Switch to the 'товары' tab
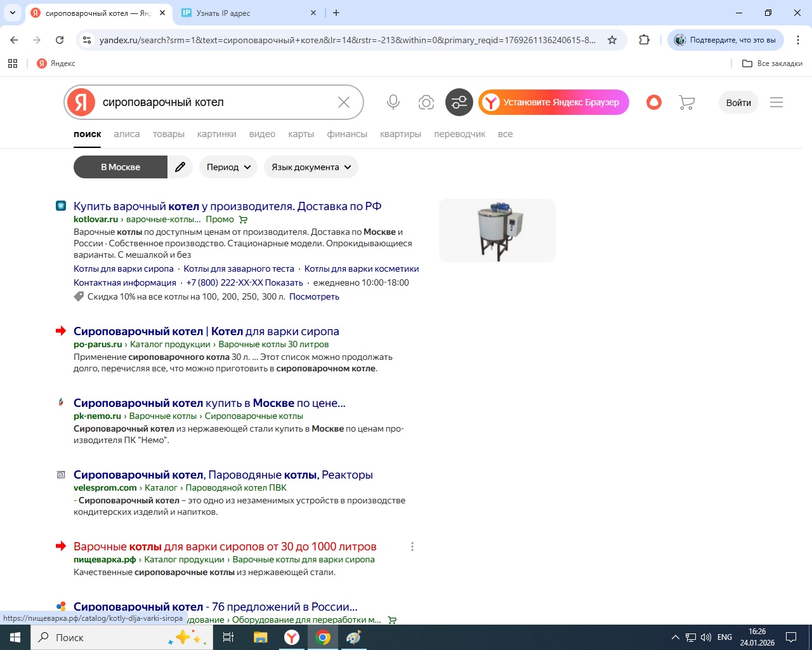Viewport: 812px width, 650px height. pyautogui.click(x=169, y=134)
